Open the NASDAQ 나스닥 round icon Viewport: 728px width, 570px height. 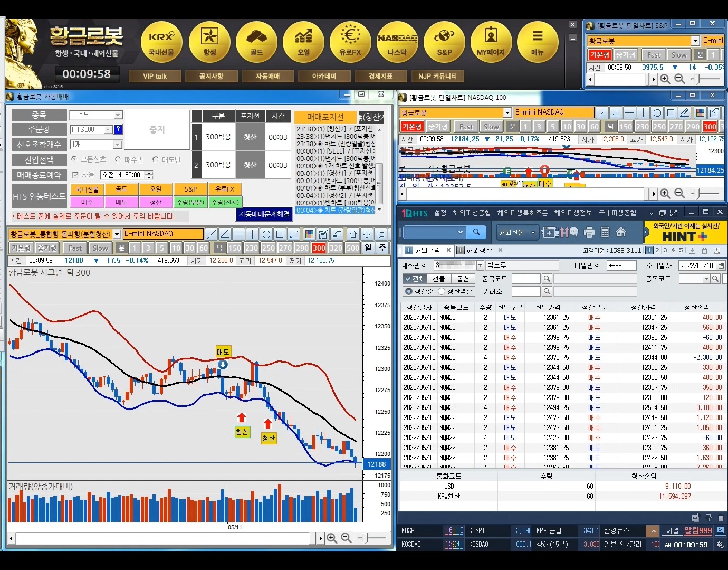(397, 42)
